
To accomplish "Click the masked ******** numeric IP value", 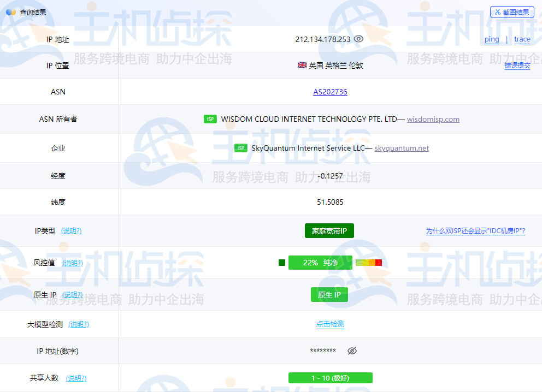I will (323, 351).
